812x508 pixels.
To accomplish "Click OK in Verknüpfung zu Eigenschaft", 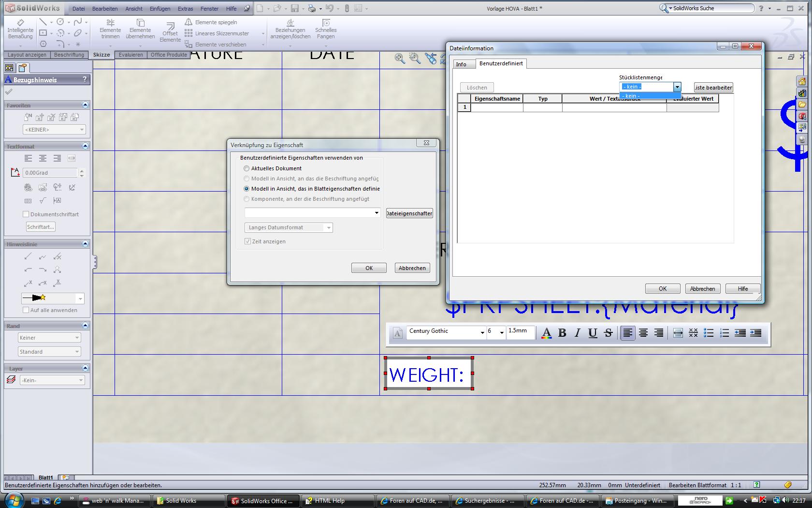I will pos(369,268).
